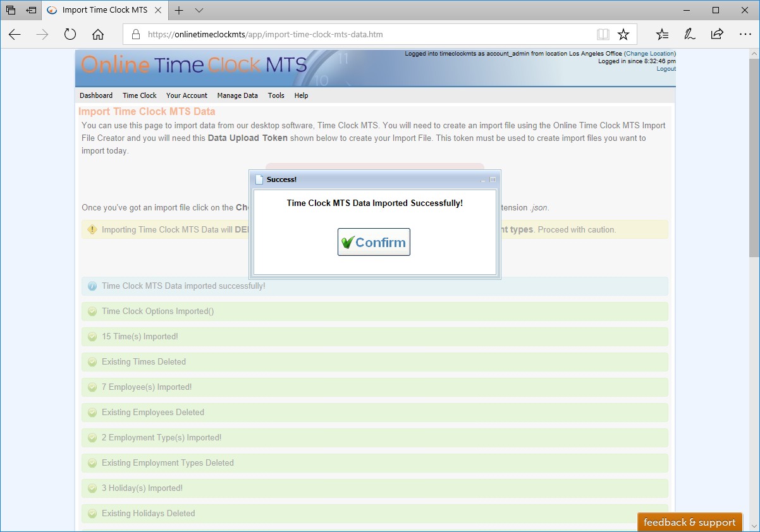Click the 'Time Clock MTS Data Imported Successfully!' dialog text
The height and width of the screenshot is (532, 760).
[375, 203]
